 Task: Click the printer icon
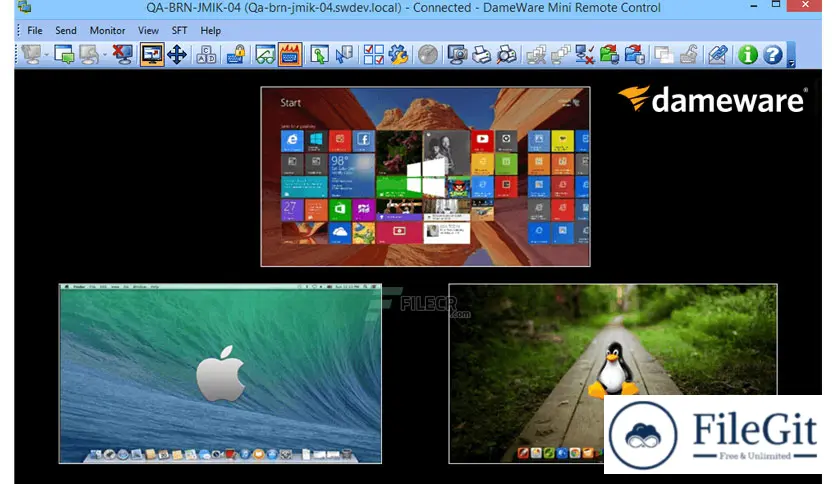[481, 54]
